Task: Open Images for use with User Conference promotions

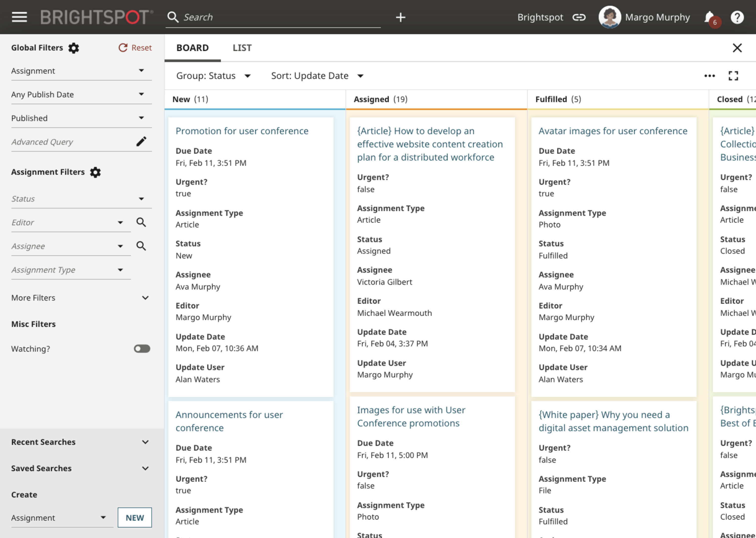Action: click(411, 417)
